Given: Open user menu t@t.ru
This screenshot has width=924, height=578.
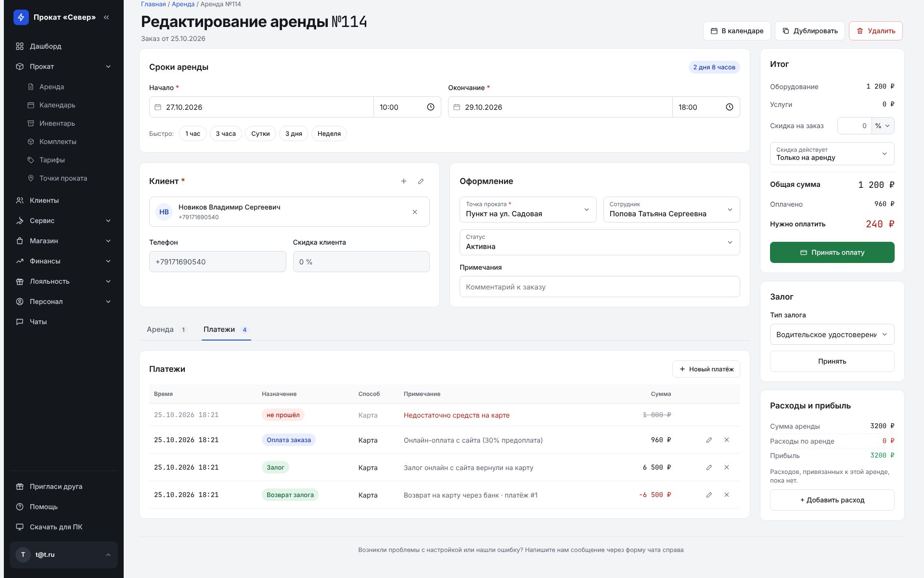Looking at the screenshot, I should pos(64,555).
